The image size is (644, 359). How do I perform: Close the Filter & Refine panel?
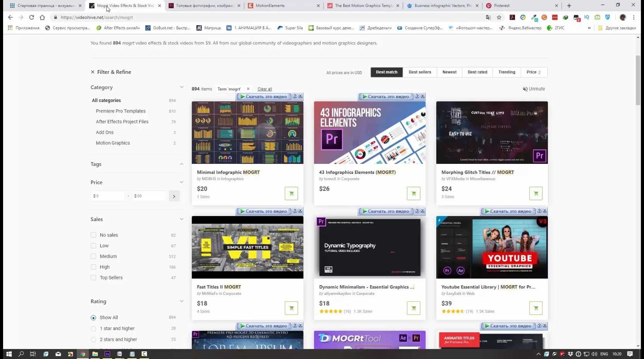tap(93, 72)
